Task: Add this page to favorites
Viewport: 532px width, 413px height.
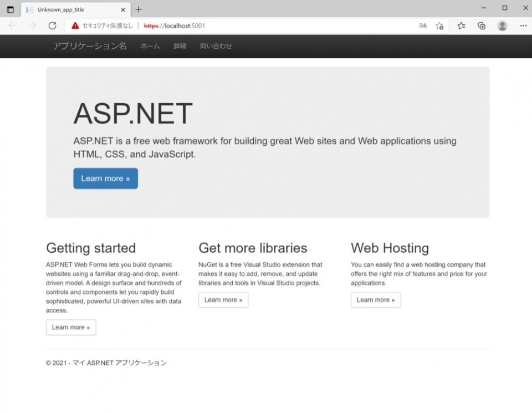Action: (440, 26)
